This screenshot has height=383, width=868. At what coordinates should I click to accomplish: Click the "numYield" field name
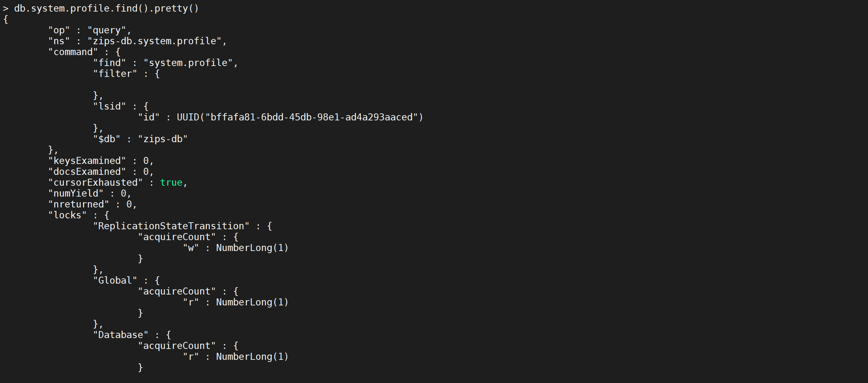tap(76, 194)
